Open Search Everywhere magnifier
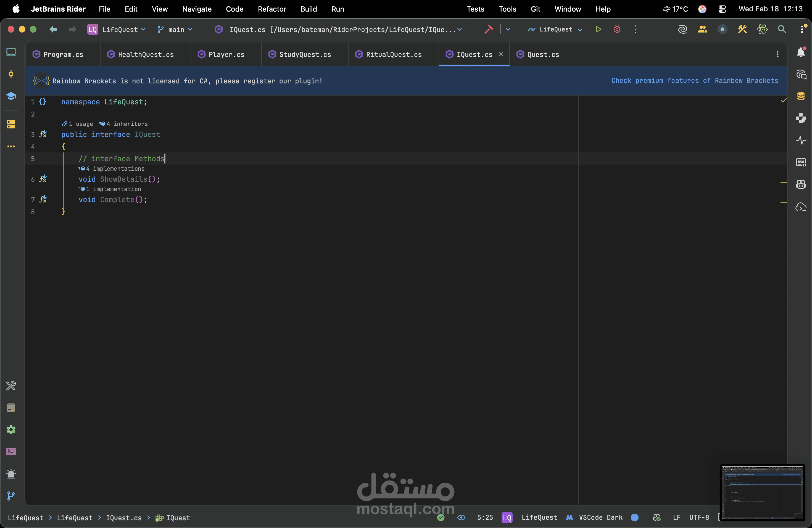Screen dimensions: 812x528 point(782,29)
